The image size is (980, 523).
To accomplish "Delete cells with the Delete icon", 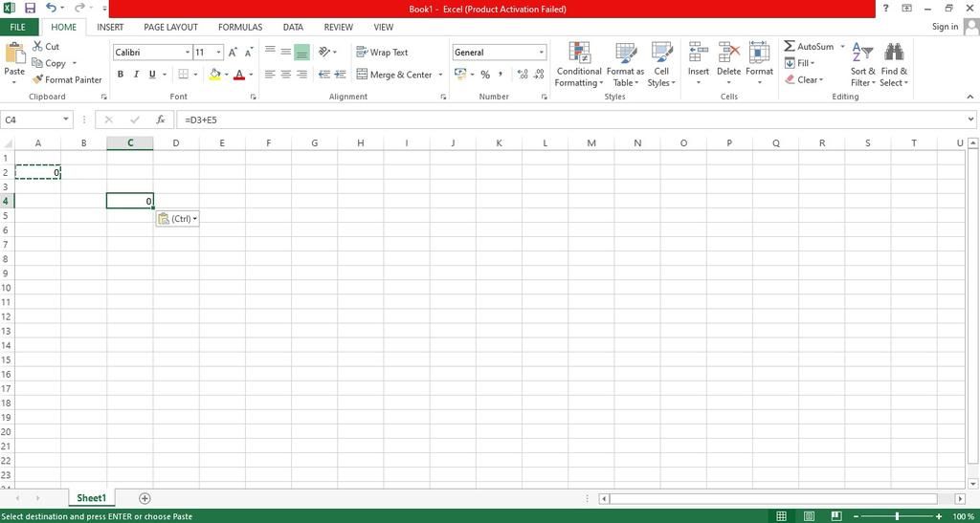I will [728, 53].
